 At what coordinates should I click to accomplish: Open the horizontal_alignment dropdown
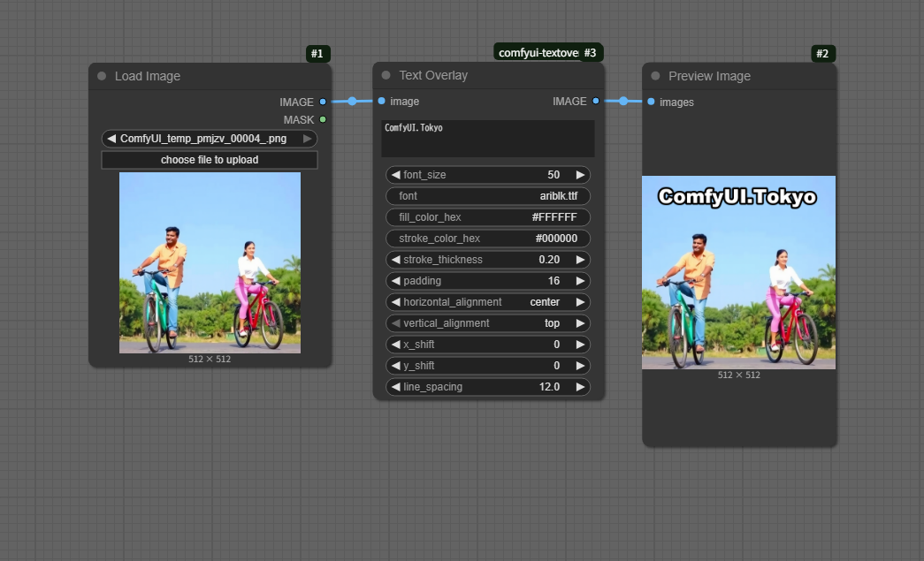tap(488, 302)
